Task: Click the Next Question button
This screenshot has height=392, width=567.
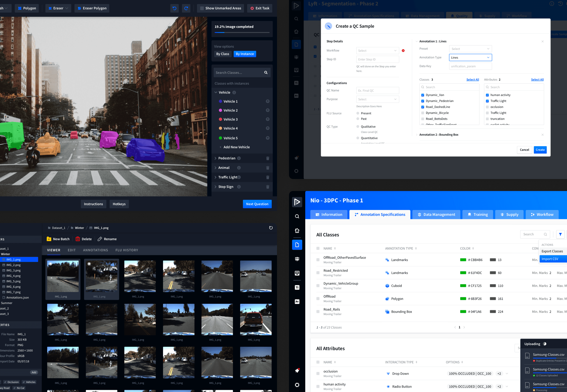Action: (257, 204)
